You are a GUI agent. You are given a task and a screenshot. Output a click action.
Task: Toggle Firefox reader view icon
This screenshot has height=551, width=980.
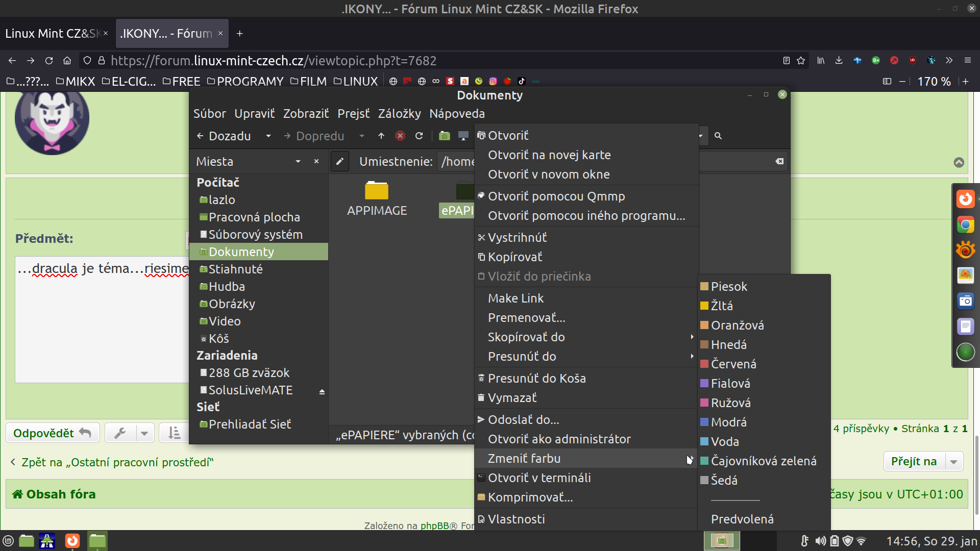coord(787,61)
